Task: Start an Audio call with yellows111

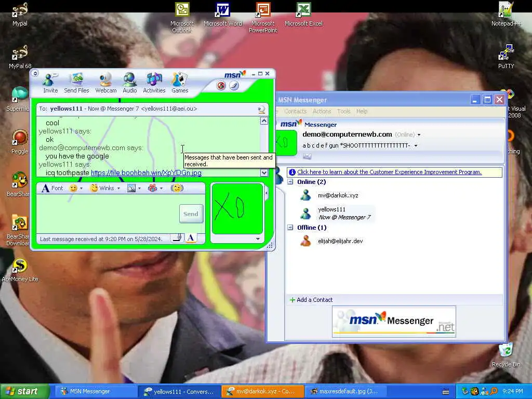Action: pyautogui.click(x=129, y=83)
